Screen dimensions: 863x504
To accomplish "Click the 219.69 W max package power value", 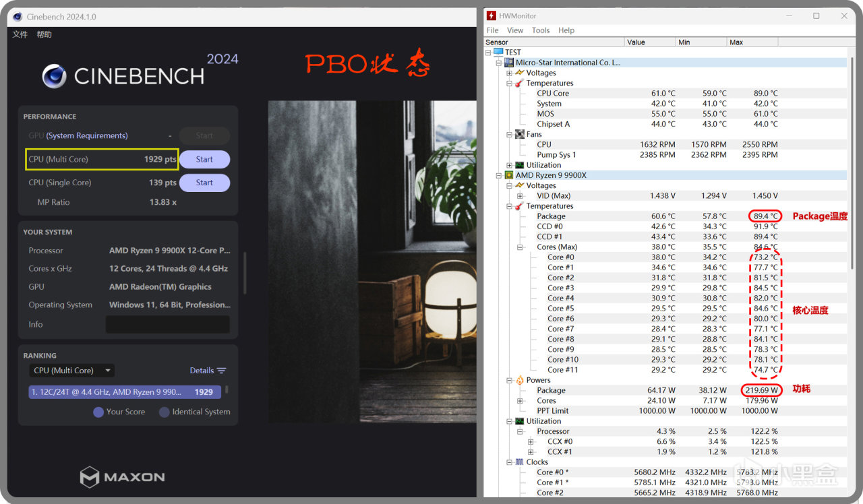I will 762,390.
